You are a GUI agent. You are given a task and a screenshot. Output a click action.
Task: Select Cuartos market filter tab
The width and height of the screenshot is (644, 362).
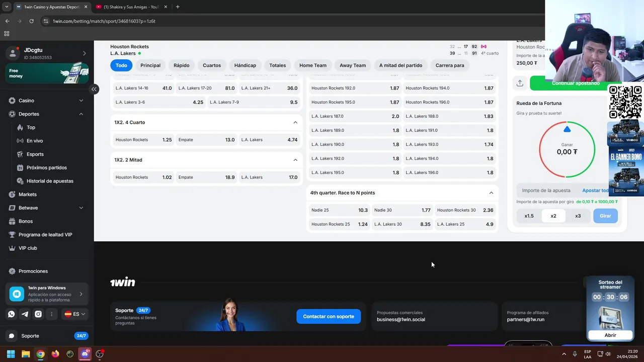pos(212,65)
